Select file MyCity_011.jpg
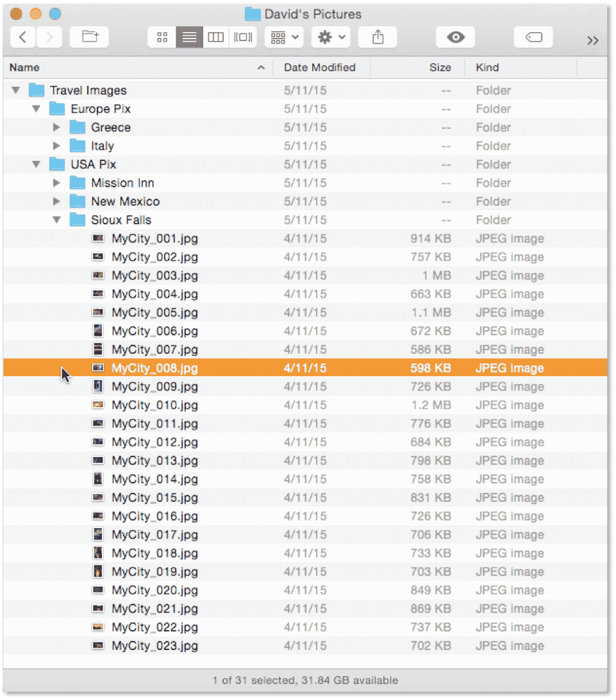The width and height of the screenshot is (616, 700). 305,424
